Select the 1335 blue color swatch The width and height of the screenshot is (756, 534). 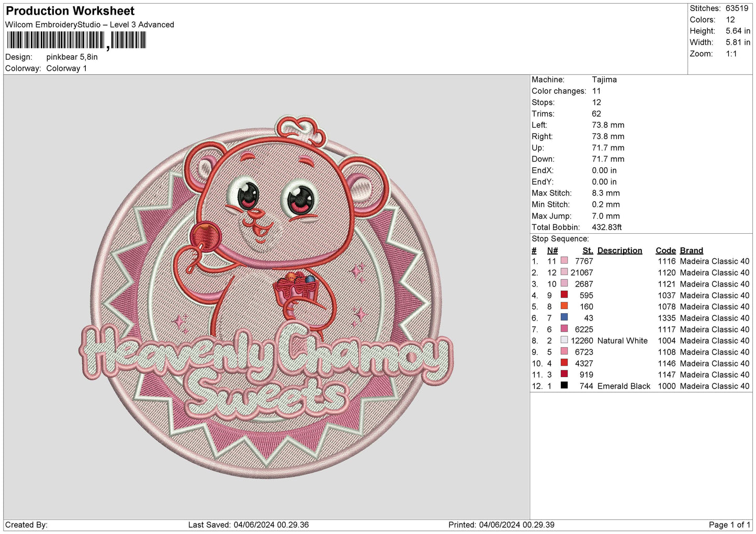[564, 317]
